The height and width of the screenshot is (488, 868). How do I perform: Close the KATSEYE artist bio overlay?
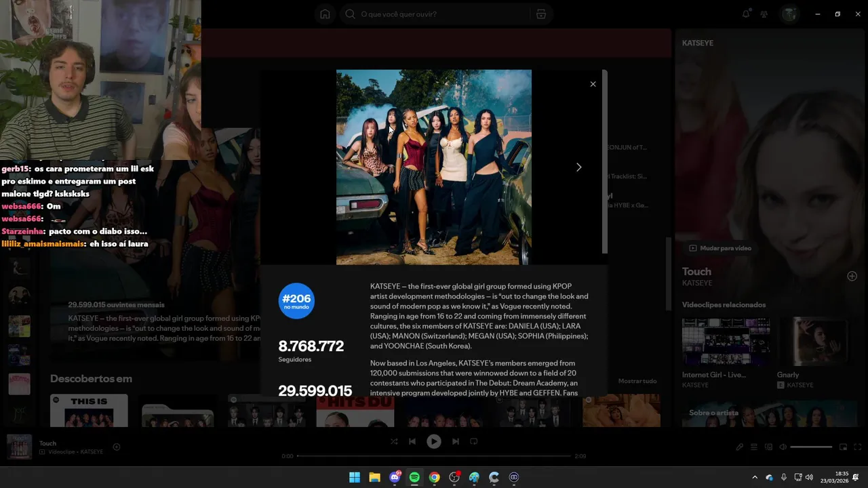point(593,84)
